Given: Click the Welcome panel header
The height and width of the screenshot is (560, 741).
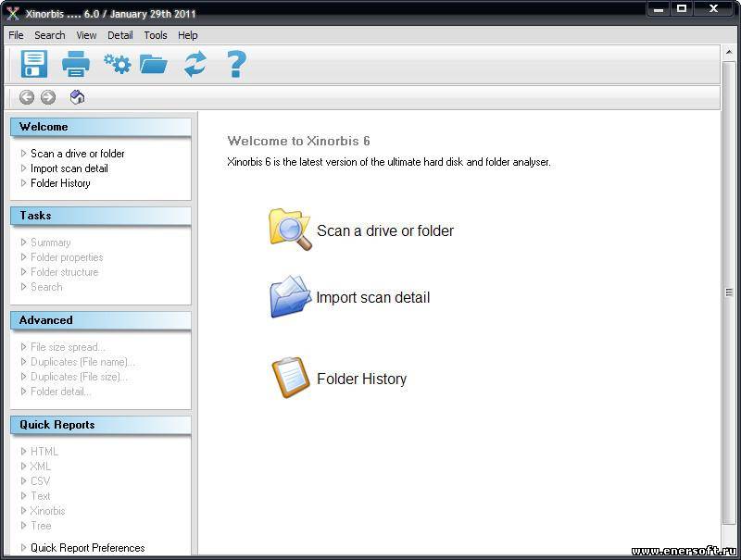Looking at the screenshot, I should [101, 127].
